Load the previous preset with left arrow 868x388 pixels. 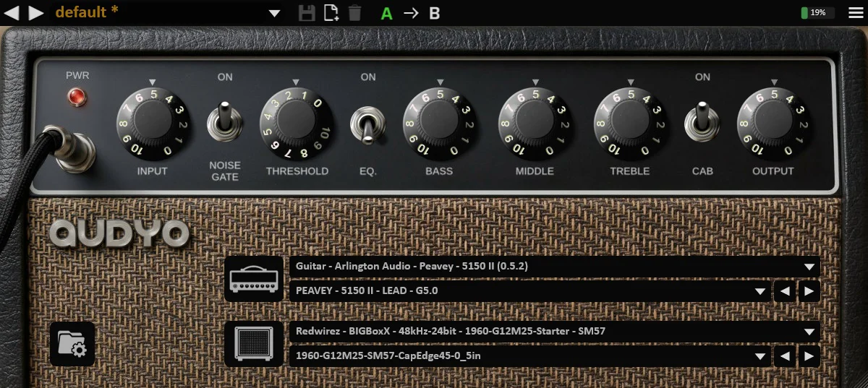(x=12, y=12)
